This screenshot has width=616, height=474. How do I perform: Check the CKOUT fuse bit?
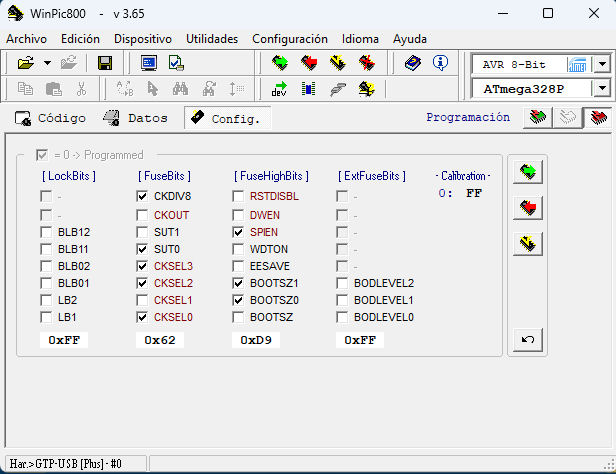click(142, 215)
